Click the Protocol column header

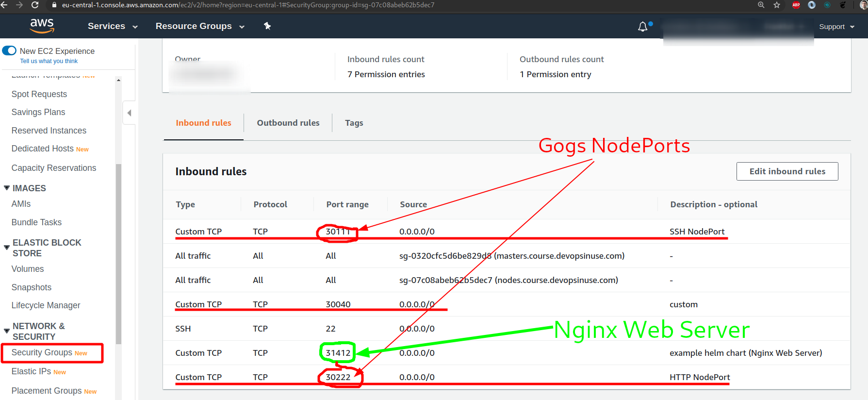pyautogui.click(x=270, y=204)
